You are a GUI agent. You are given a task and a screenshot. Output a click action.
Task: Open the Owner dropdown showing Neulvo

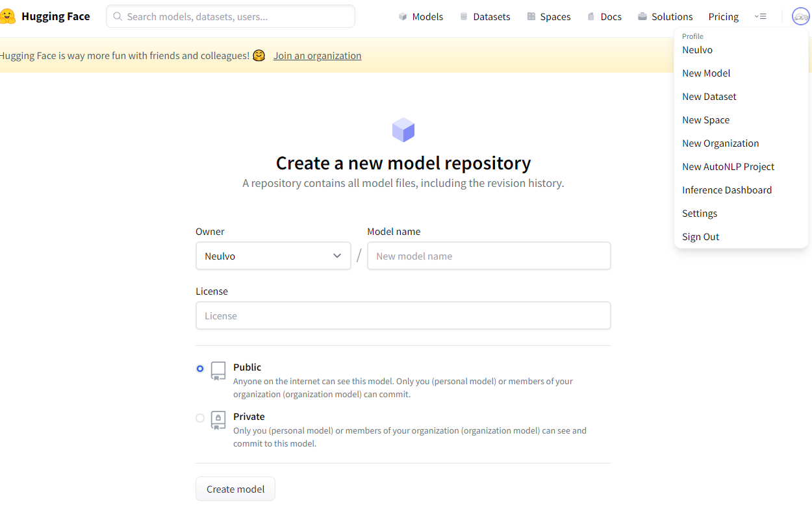click(x=273, y=256)
